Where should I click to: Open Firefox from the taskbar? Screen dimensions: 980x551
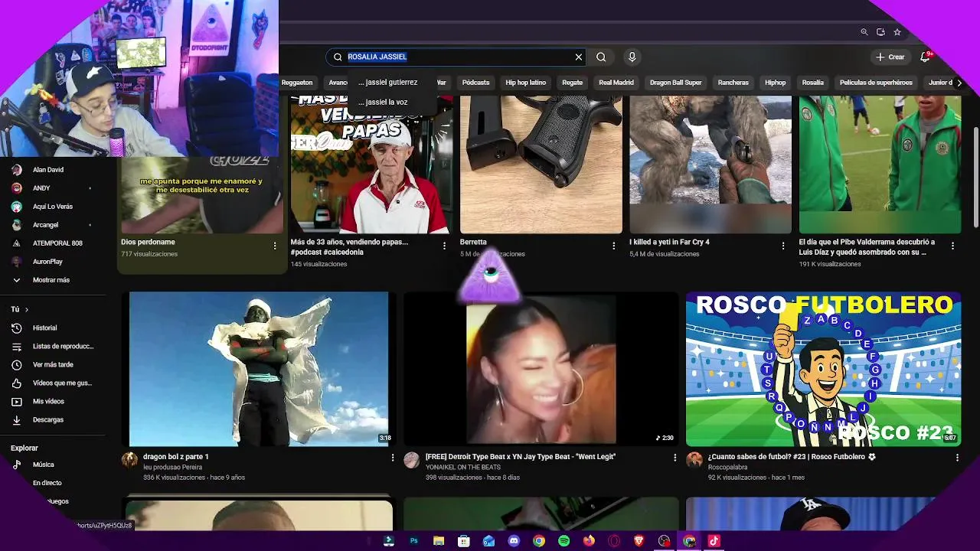(589, 540)
